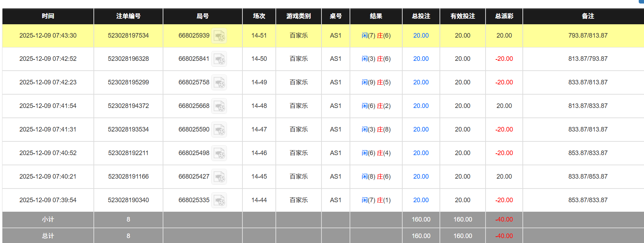This screenshot has width=644, height=243.
Task: Click the 闲(7) 庄(6) result text
Action: pos(376,36)
